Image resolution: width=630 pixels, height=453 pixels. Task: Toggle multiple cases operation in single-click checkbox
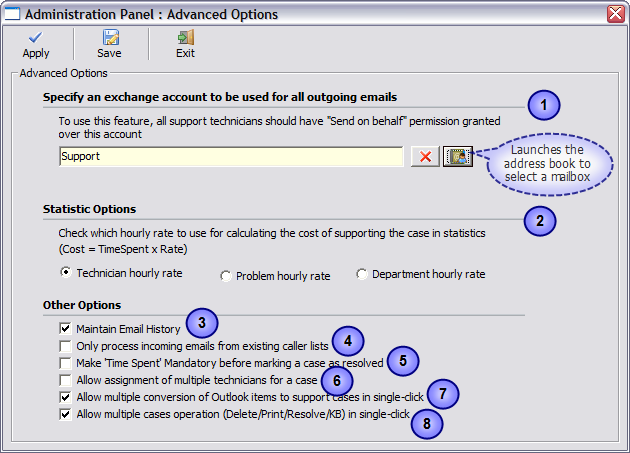coord(65,414)
